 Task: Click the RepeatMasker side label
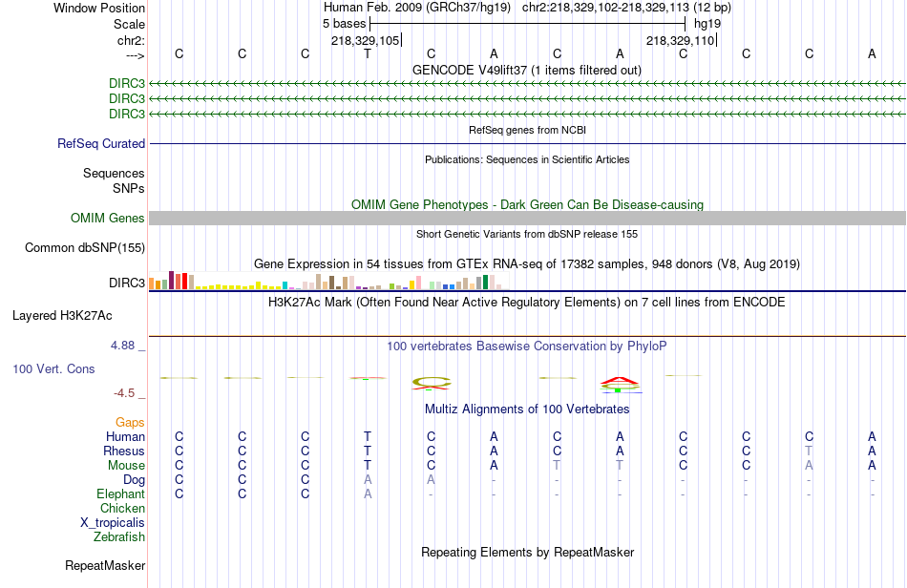pyautogui.click(x=105, y=565)
